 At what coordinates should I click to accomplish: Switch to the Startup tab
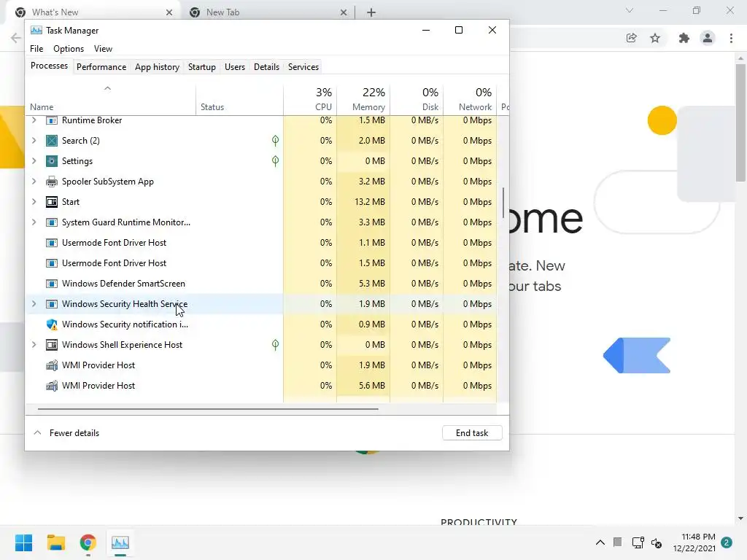tap(202, 67)
